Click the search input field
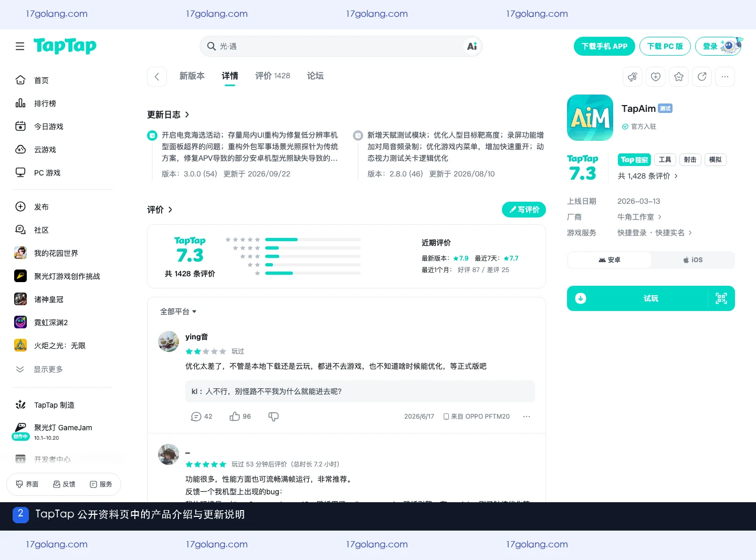Image resolution: width=756 pixels, height=560 pixels. click(x=341, y=46)
